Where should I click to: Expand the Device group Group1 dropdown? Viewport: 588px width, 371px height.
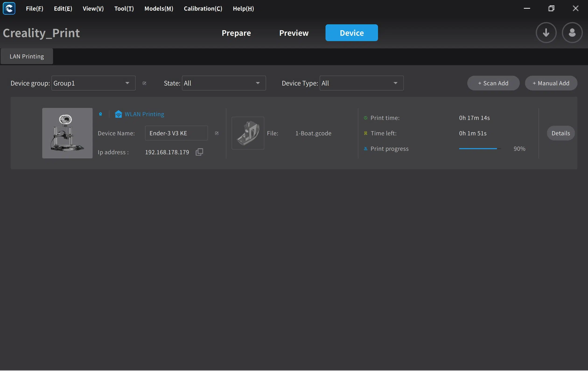(x=93, y=83)
